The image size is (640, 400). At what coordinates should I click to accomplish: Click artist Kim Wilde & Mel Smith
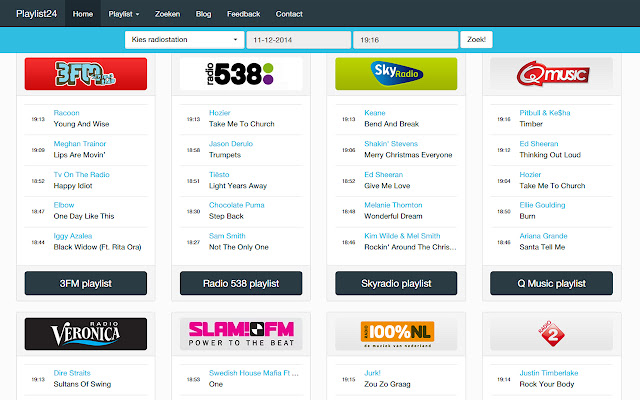coord(402,236)
